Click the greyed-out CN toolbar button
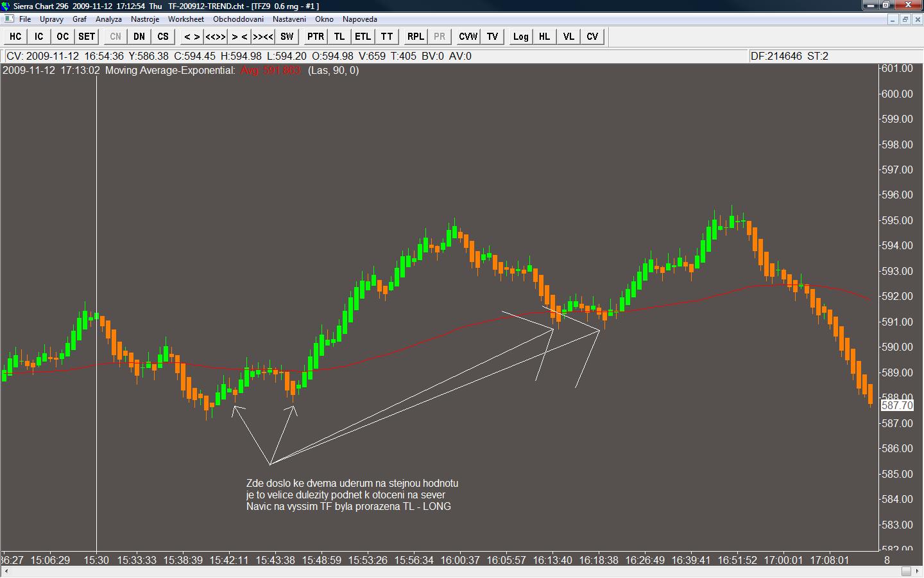The height and width of the screenshot is (578, 924). [x=116, y=37]
